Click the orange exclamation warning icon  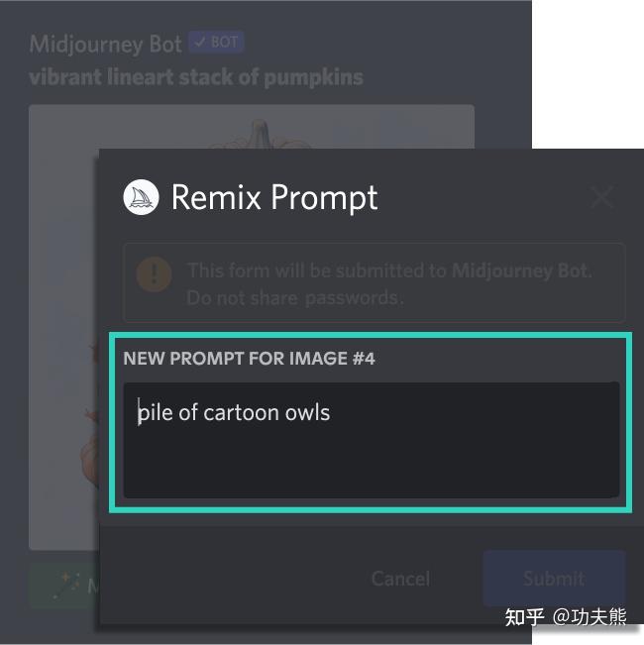(154, 274)
